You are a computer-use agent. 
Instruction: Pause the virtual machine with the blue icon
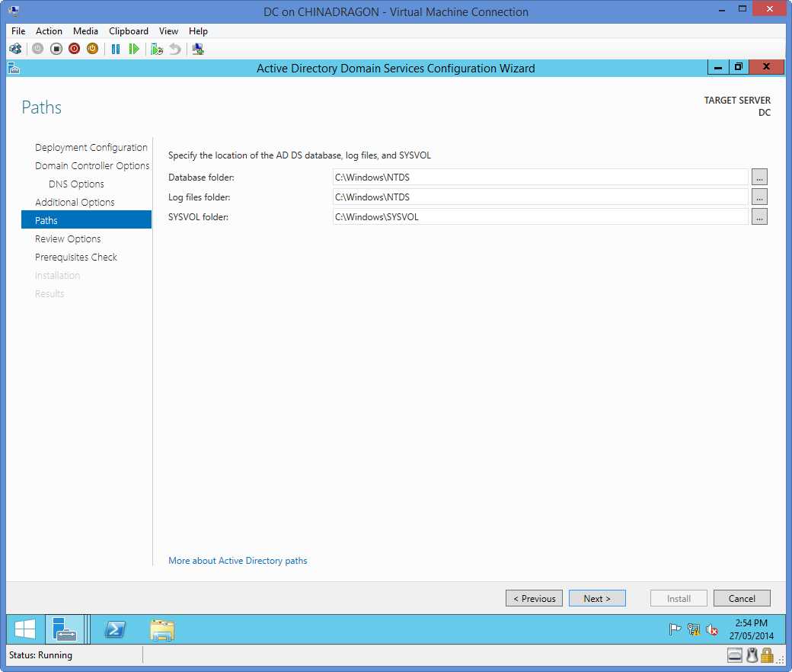tap(116, 49)
